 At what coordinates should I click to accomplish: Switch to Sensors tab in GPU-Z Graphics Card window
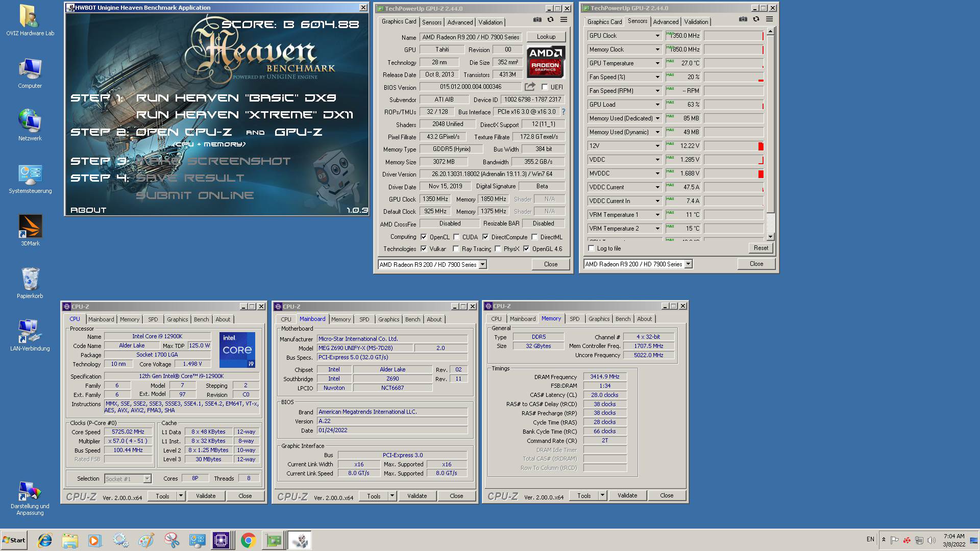point(432,22)
